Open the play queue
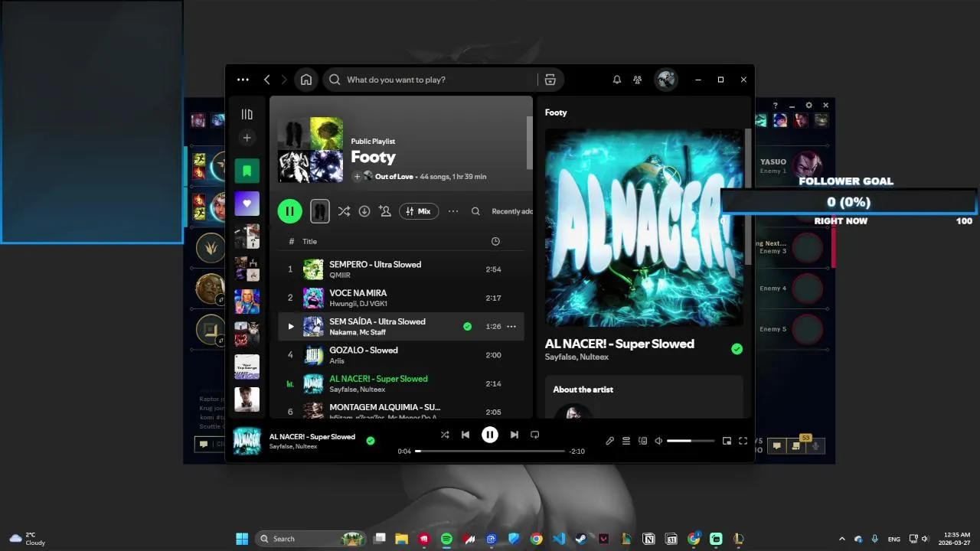Viewport: 980px width, 551px height. [626, 441]
